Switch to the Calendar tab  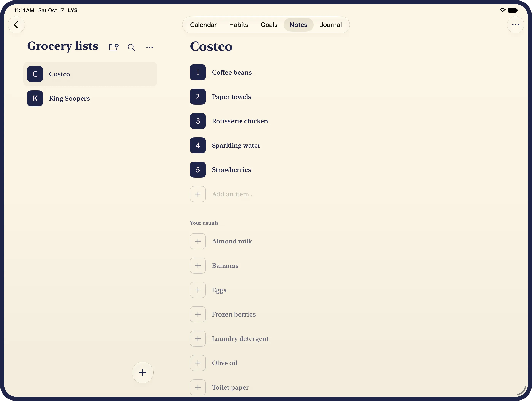[x=203, y=25]
